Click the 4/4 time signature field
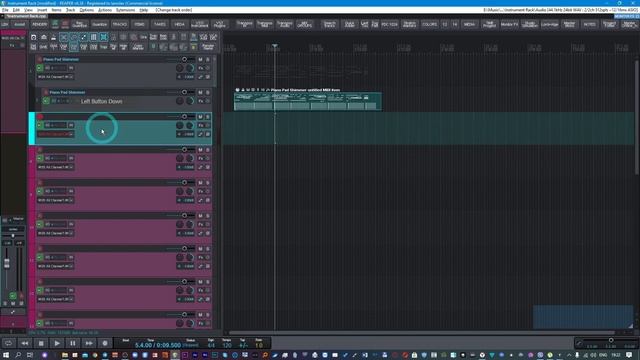Viewport: 640px width, 360px height. pos(211,345)
